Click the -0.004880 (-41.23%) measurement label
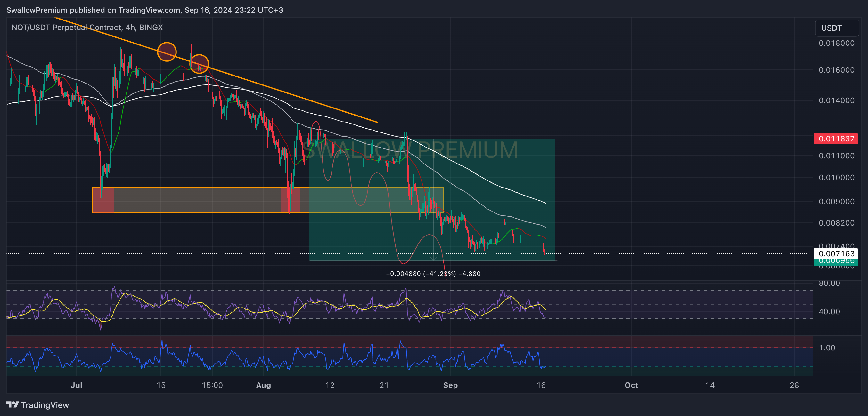868x416 pixels. [433, 274]
